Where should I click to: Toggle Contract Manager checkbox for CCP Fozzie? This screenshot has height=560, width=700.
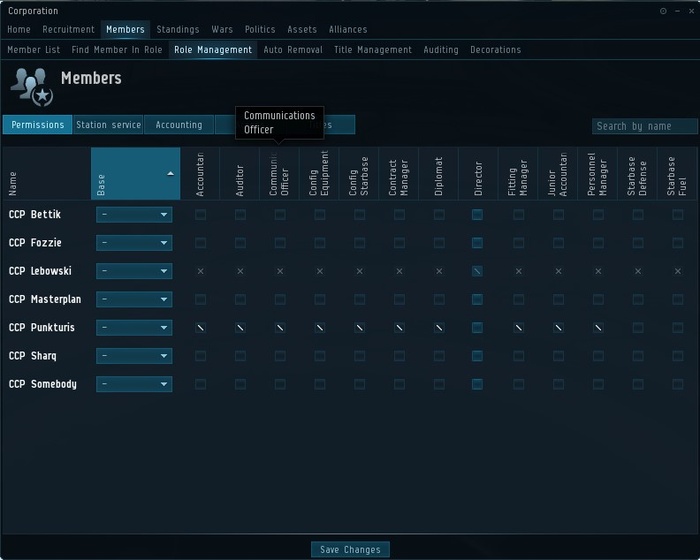tap(399, 243)
